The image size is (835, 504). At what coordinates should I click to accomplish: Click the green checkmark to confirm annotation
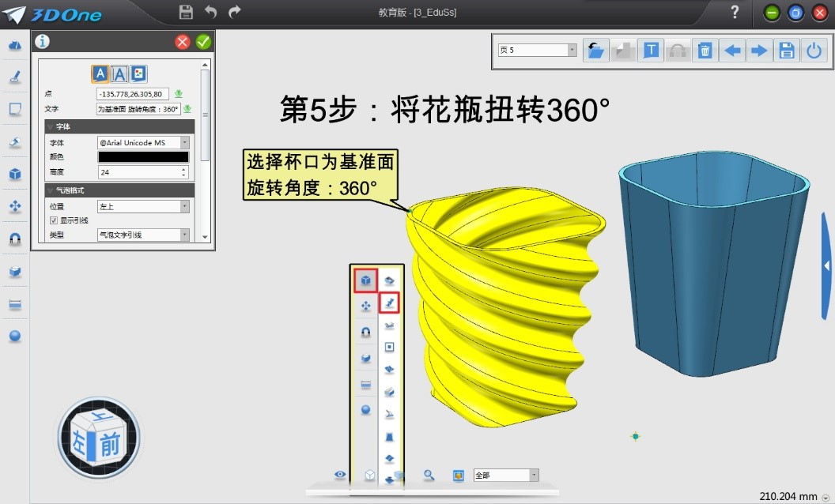(x=203, y=42)
